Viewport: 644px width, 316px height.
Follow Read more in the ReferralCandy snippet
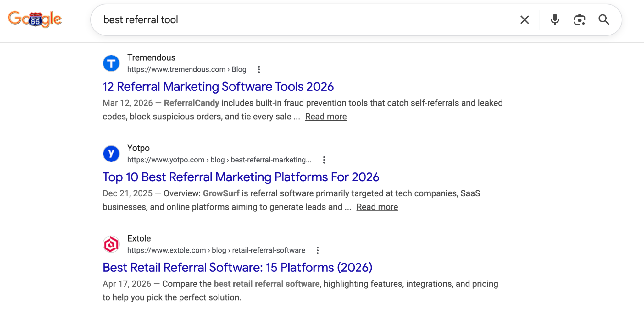(326, 117)
